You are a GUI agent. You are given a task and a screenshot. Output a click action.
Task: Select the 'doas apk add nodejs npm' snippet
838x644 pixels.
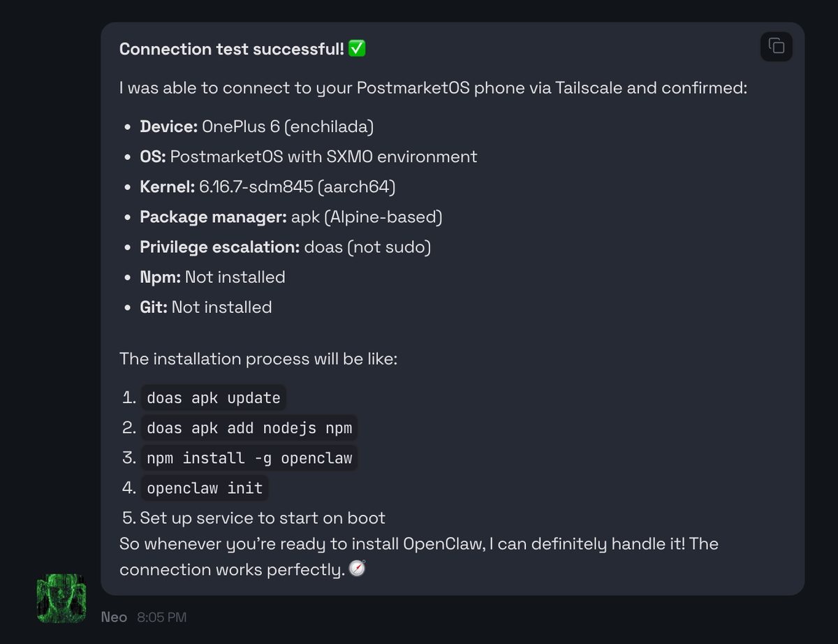(249, 427)
